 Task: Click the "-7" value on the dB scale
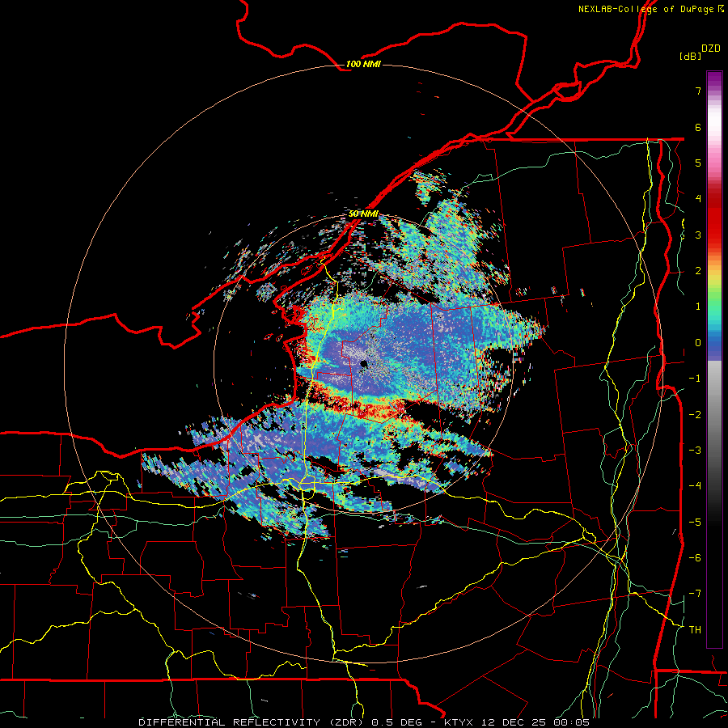point(695,594)
